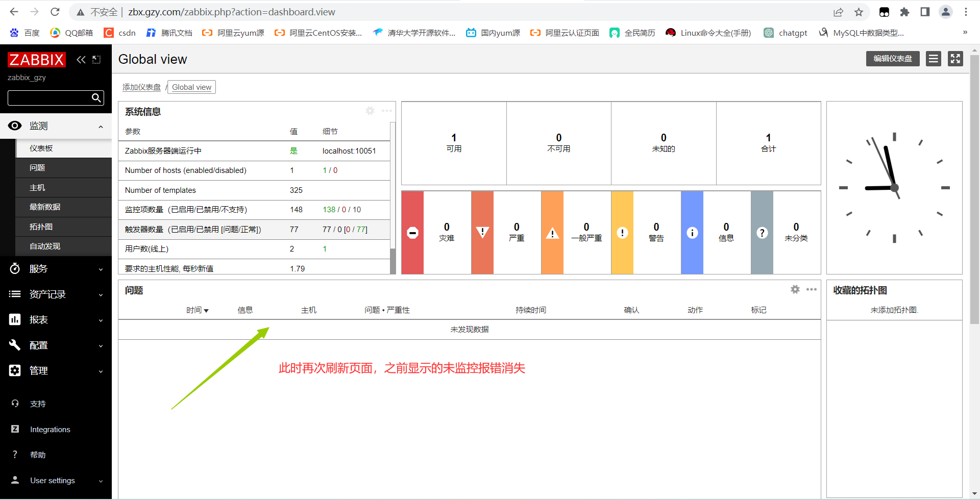Open csdn bookmark
Image resolution: width=980 pixels, height=500 pixels.
click(120, 33)
